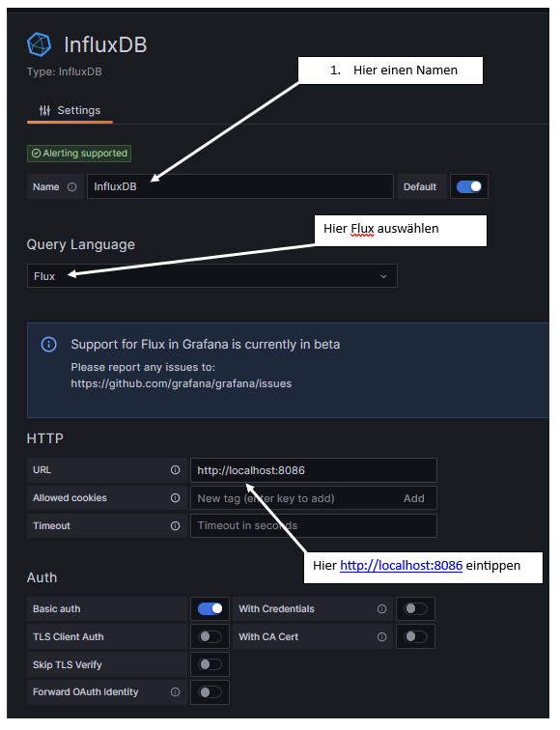Screen dimensions: 560x730
Task: Enable Skip TLS Verify toggle
Action: 210,664
